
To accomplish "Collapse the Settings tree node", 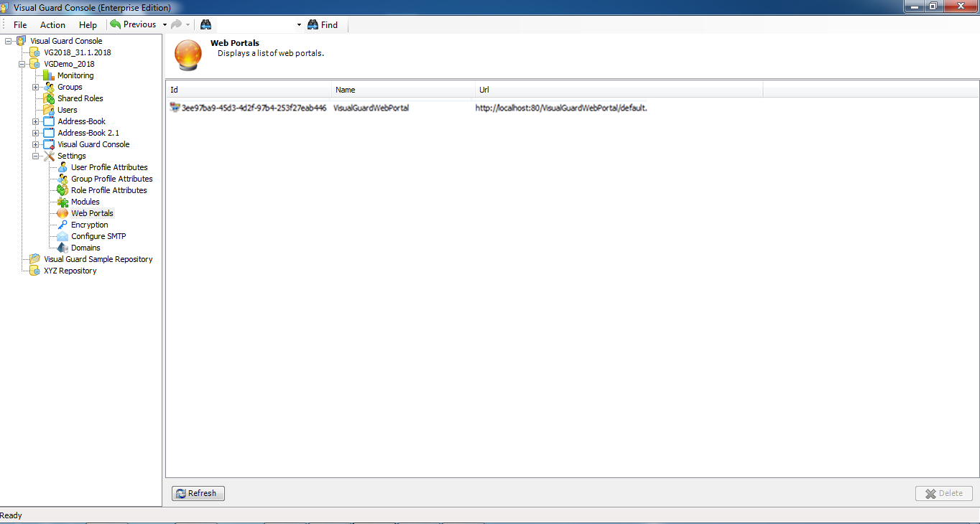I will pyautogui.click(x=35, y=156).
